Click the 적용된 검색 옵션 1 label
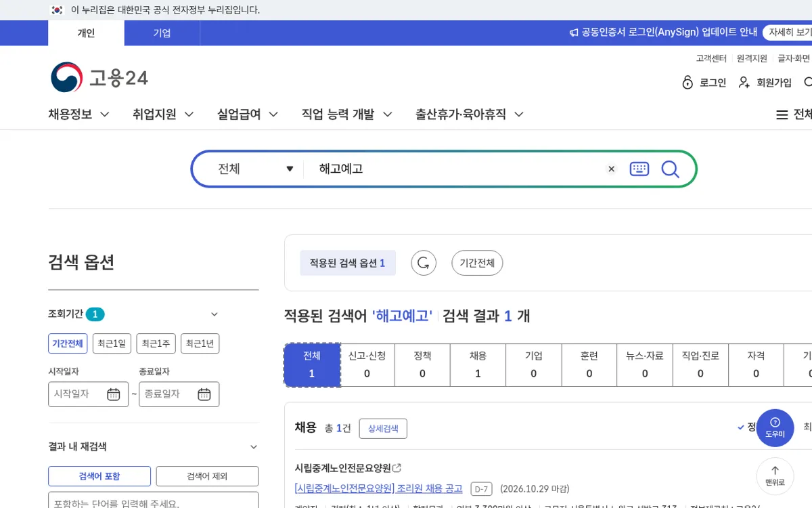Image resolution: width=812 pixels, height=508 pixels. (348, 263)
